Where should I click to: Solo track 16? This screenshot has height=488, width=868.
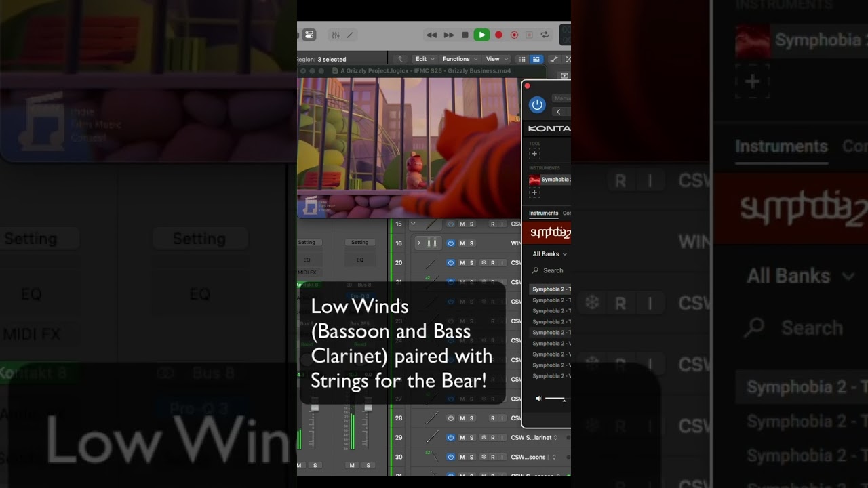(472, 243)
